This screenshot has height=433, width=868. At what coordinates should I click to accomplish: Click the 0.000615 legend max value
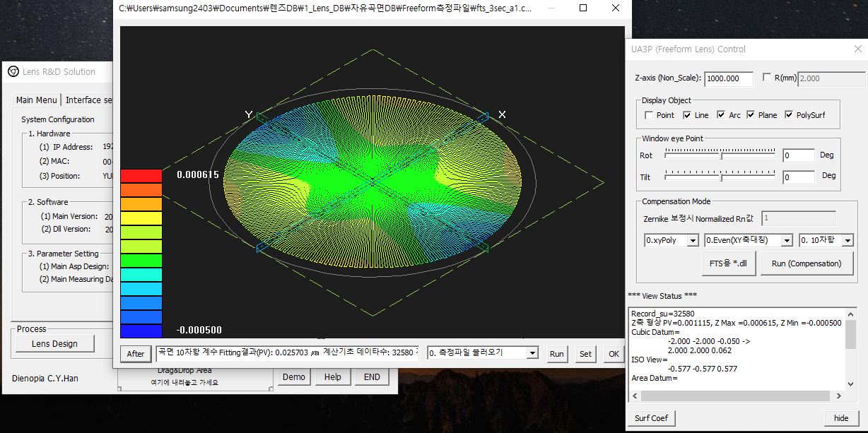[197, 174]
